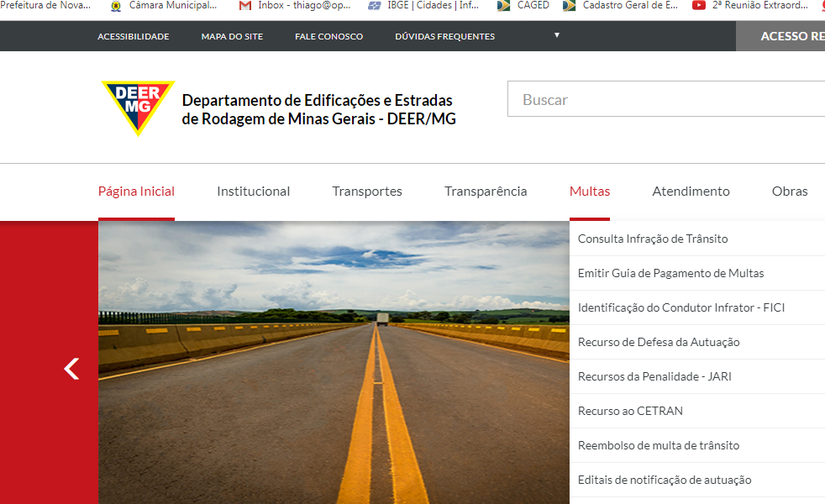Choose Editais de notificação de autuação
The width and height of the screenshot is (825, 504).
click(x=697, y=480)
